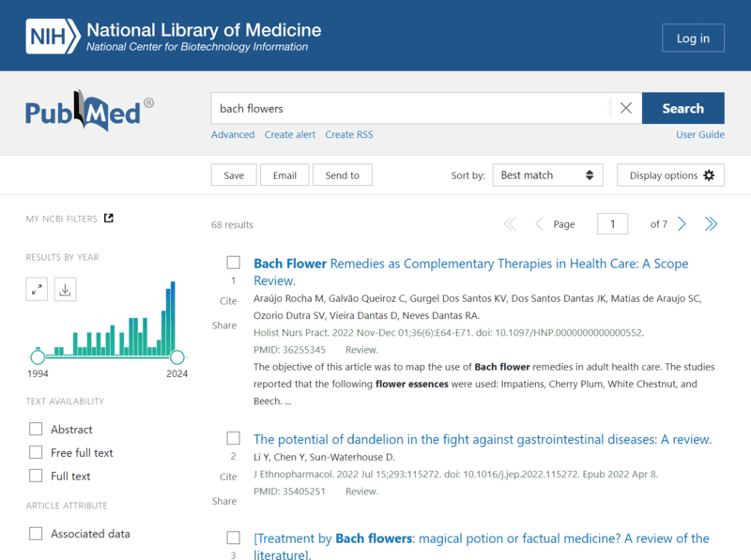Click Create alert link

point(290,134)
